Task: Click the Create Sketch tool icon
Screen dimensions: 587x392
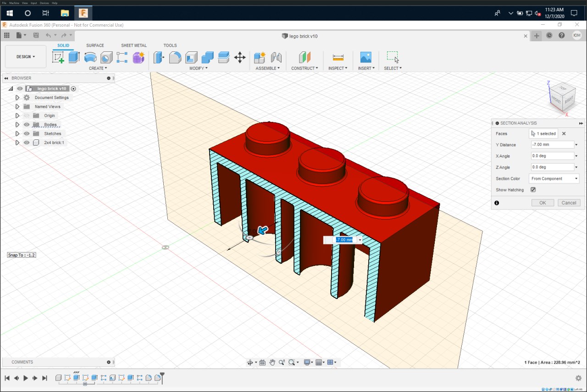Action: pyautogui.click(x=58, y=57)
